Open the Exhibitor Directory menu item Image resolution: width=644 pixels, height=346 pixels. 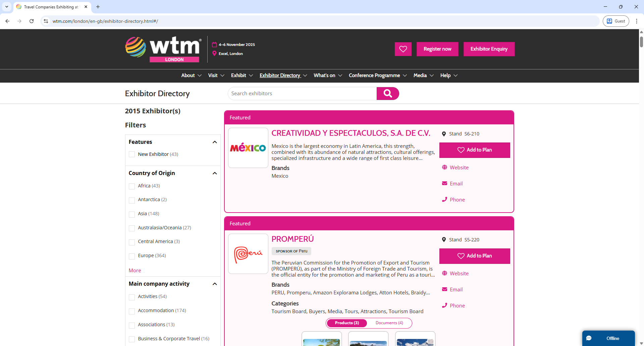280,75
